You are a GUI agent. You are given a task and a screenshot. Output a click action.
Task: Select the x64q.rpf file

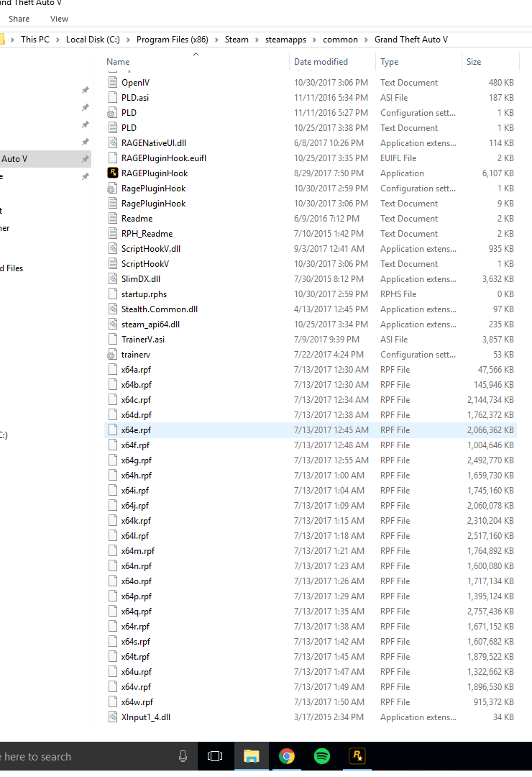[x=311, y=612]
